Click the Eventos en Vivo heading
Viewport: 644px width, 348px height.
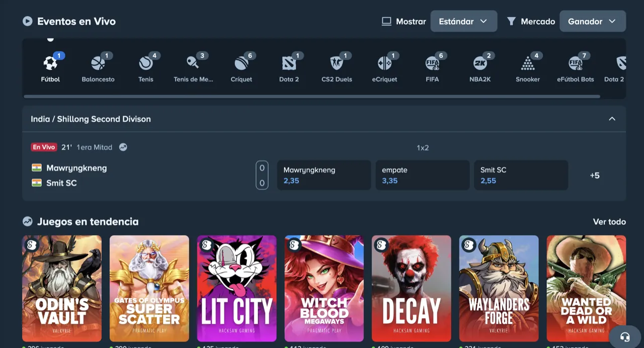(x=76, y=21)
